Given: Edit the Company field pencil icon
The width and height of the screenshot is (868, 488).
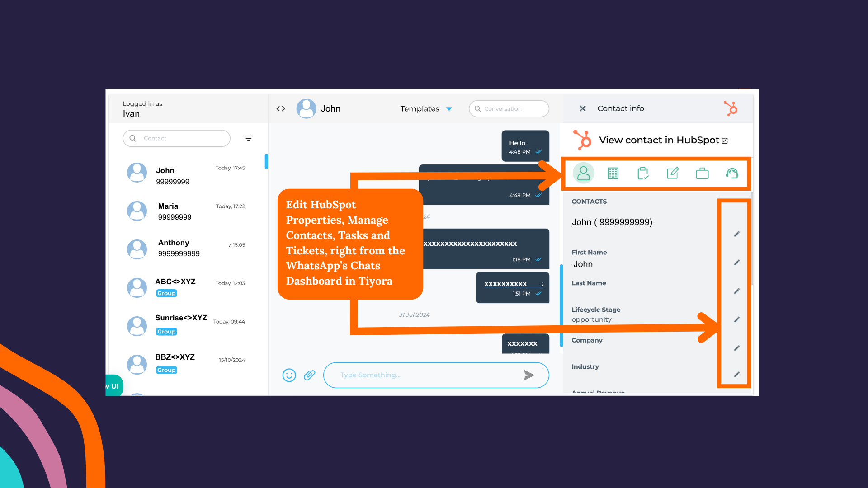Looking at the screenshot, I should point(737,348).
